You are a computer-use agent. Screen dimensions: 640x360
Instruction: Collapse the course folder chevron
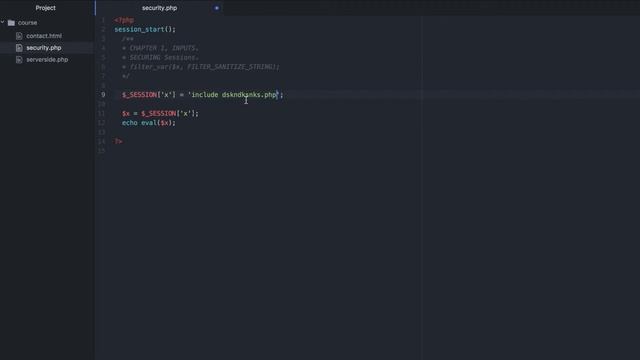point(3,22)
